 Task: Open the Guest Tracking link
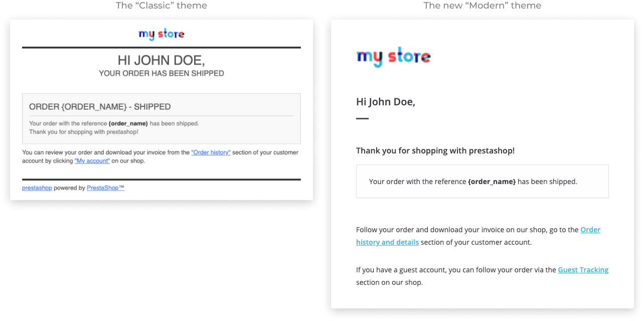583,270
